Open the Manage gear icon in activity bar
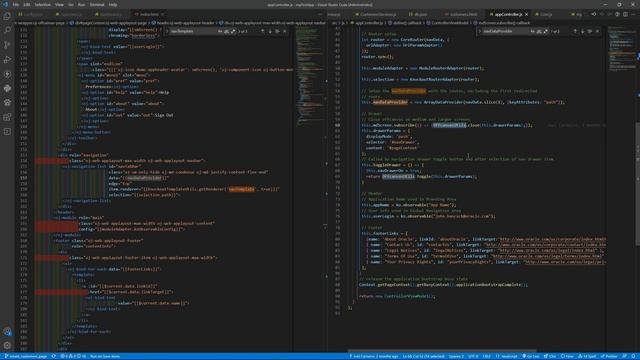The image size is (640, 360). tap(7, 345)
